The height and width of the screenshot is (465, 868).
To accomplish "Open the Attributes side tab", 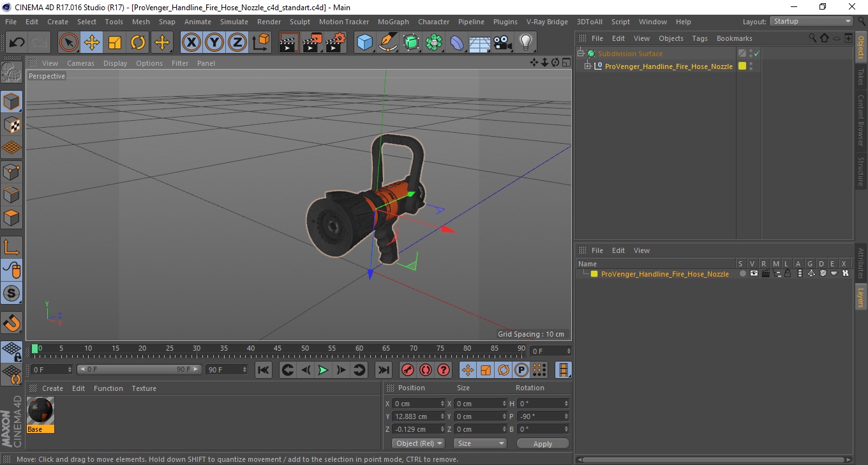I will pyautogui.click(x=861, y=263).
